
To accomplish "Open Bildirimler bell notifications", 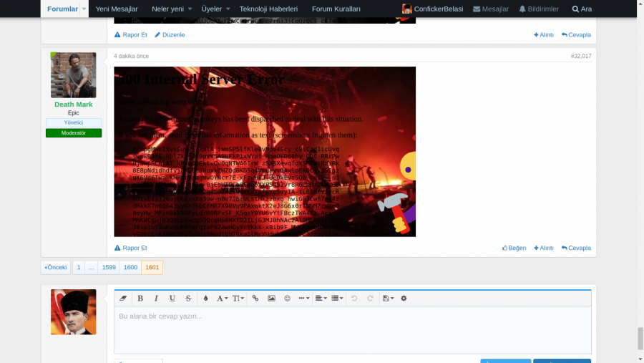I will (x=538, y=9).
